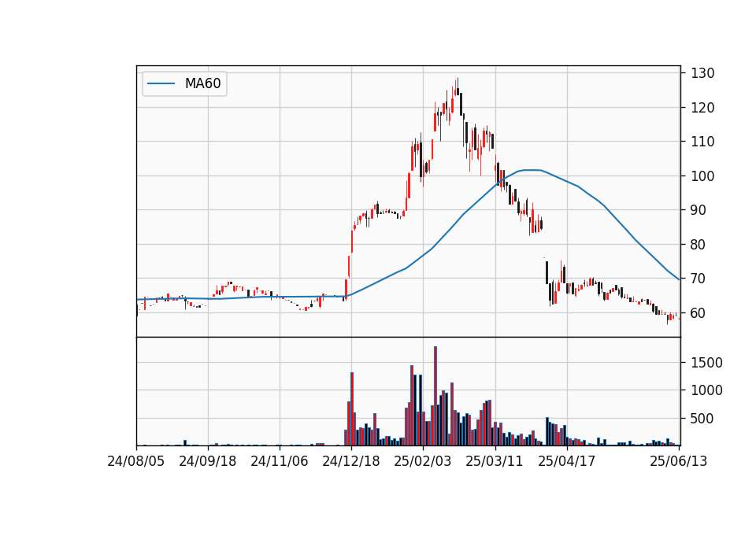The image size is (756, 543).
Task: Click the 120 price axis label
Action: pos(702,108)
